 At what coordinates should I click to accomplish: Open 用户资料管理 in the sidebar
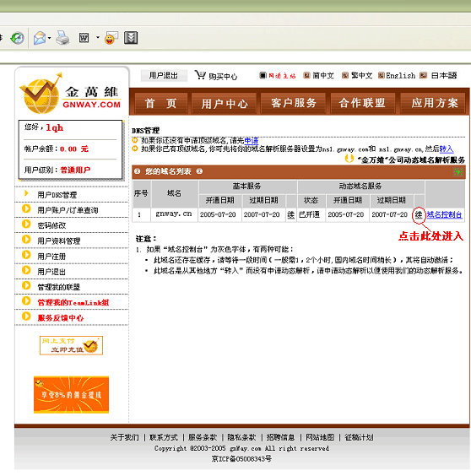click(x=58, y=241)
